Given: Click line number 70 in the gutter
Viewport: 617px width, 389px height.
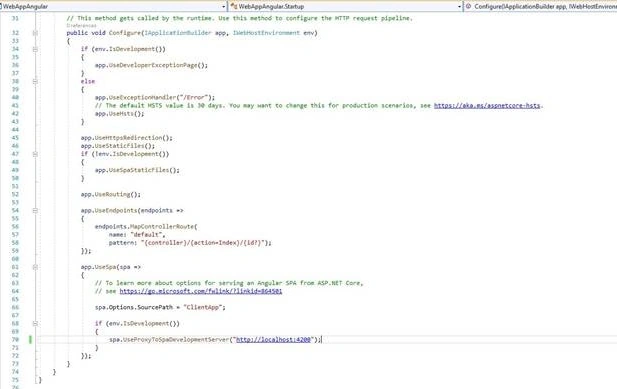Looking at the screenshot, I should pos(15,339).
